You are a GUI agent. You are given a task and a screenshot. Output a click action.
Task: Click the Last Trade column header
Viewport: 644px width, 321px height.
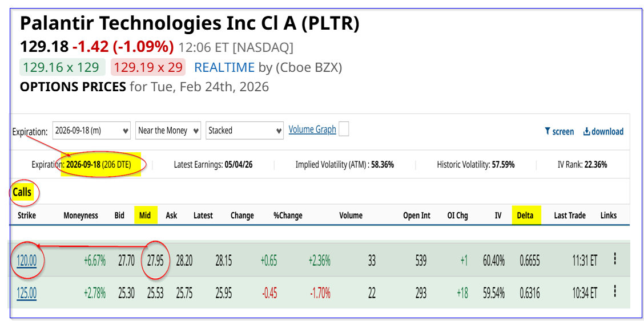(570, 216)
